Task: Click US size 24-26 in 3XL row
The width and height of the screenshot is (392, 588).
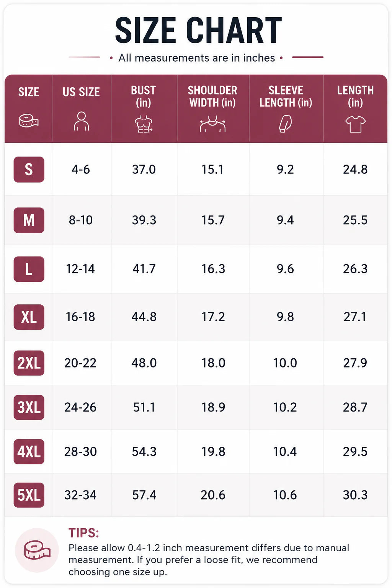Action: pos(80,407)
